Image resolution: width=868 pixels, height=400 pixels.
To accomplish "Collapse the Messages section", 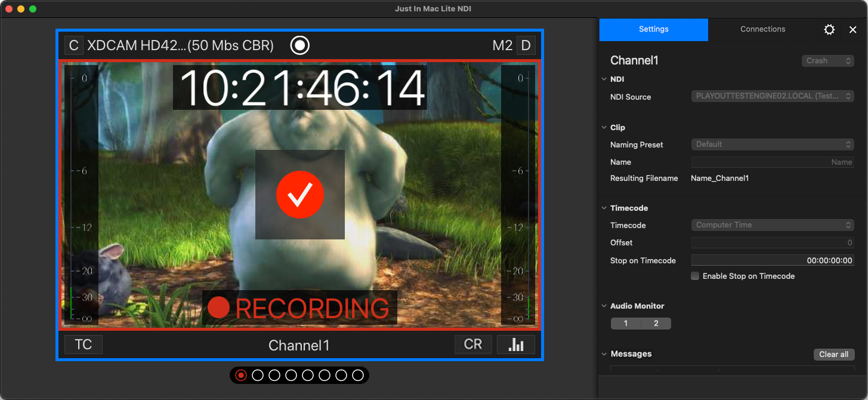I will click(x=604, y=354).
